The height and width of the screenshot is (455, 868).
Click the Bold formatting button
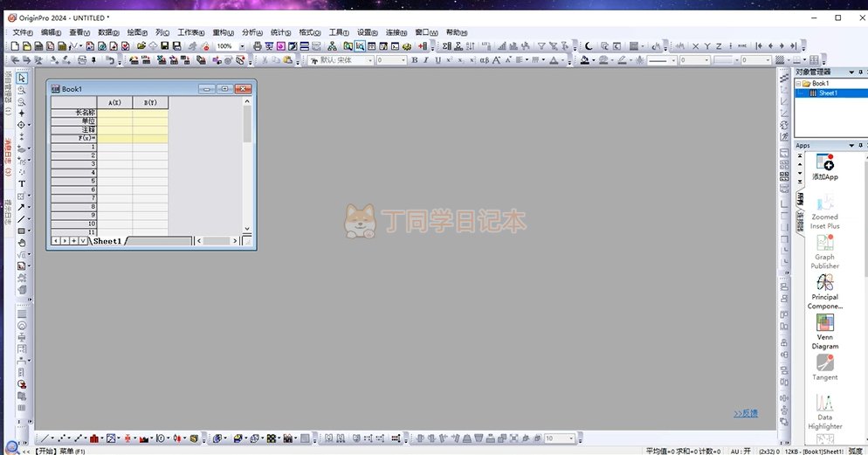pos(414,60)
